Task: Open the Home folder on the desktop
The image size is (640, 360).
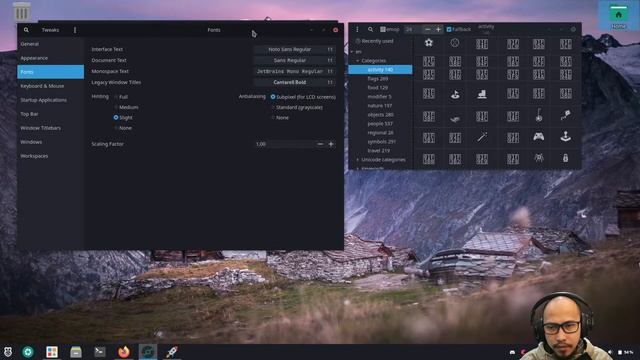Action: pyautogui.click(x=619, y=16)
